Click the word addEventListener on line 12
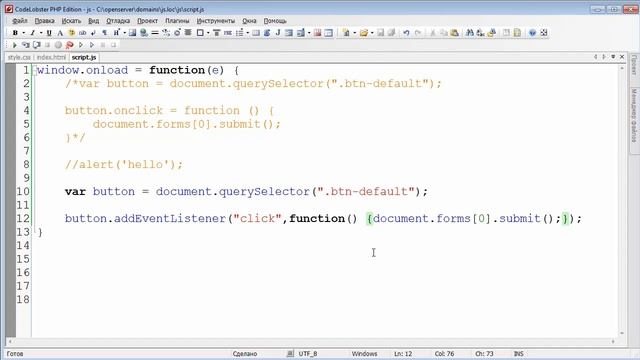The width and height of the screenshot is (640, 360). pyautogui.click(x=169, y=218)
